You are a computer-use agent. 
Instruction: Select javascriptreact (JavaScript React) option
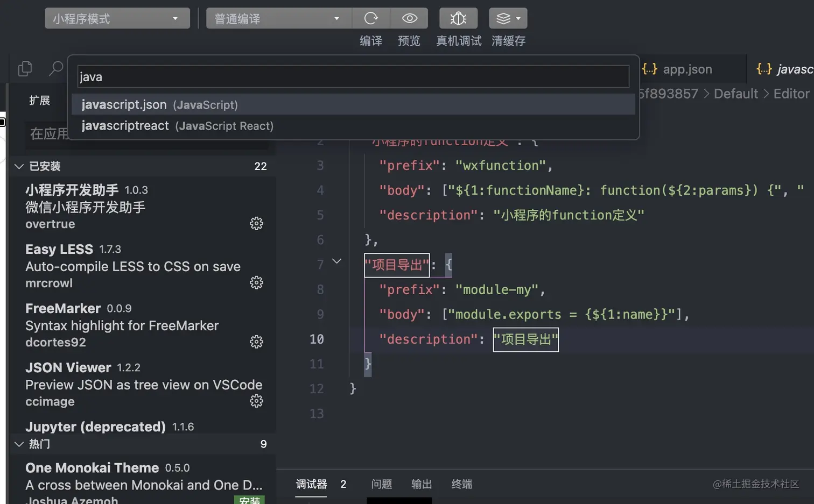pos(353,125)
